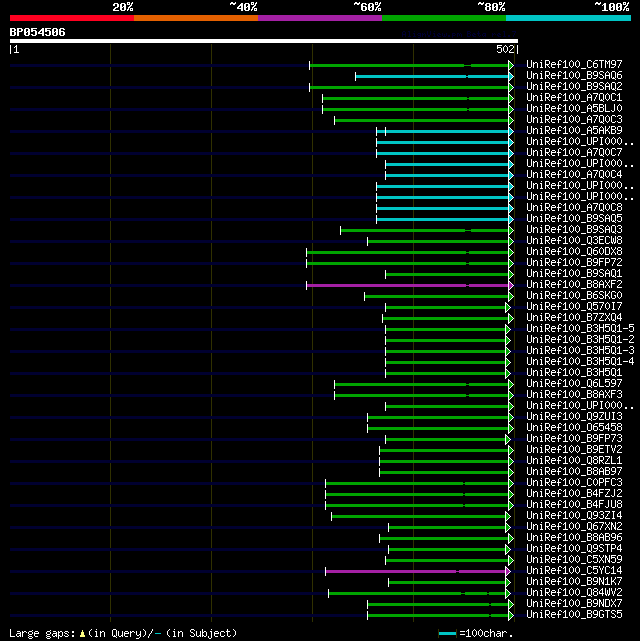
Task: Click the Large gaps legend text
Action: (123, 634)
